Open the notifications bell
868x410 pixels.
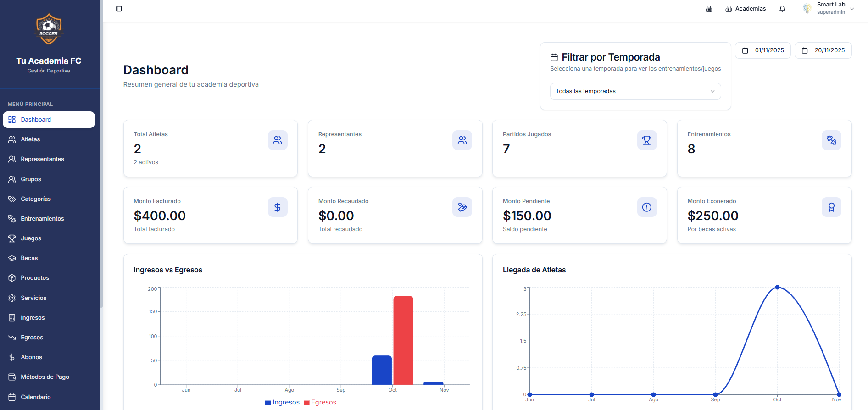coord(782,9)
